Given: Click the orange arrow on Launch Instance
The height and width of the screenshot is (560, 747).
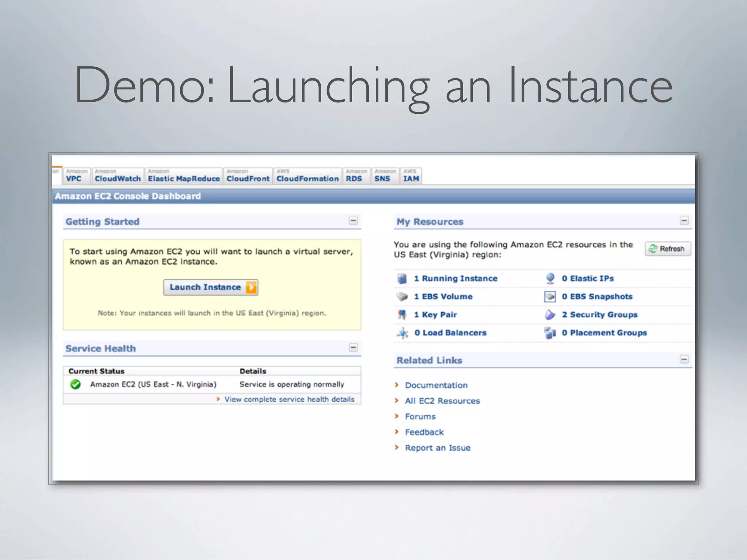Looking at the screenshot, I should click(x=251, y=288).
